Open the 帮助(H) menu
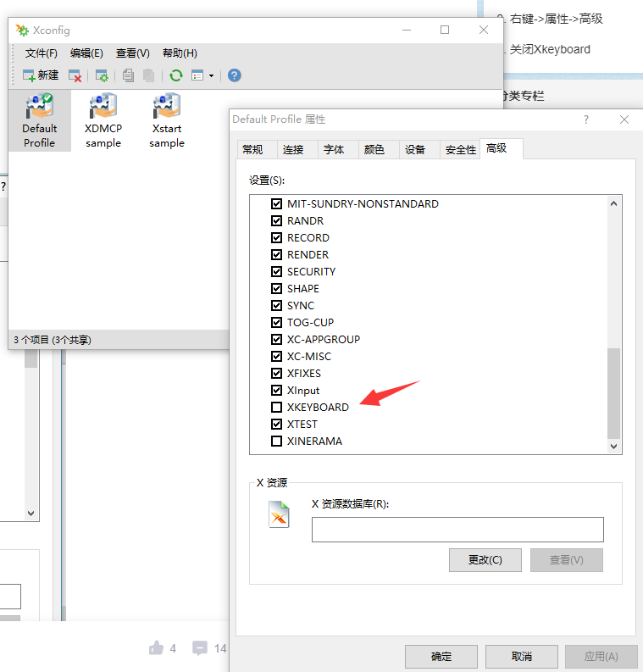The height and width of the screenshot is (672, 643). [x=180, y=53]
